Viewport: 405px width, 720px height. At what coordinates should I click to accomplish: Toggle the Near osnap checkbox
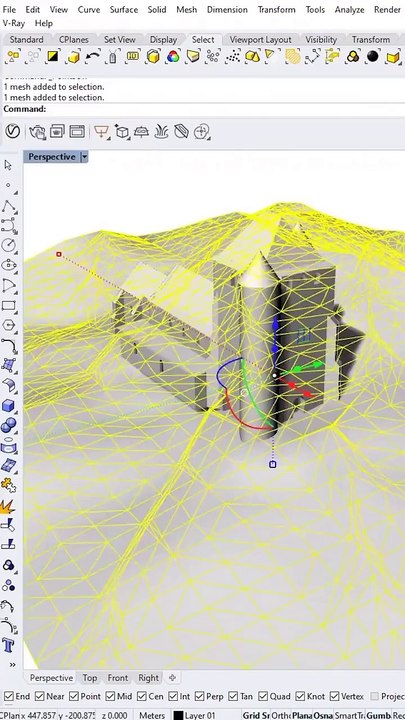pyautogui.click(x=39, y=697)
